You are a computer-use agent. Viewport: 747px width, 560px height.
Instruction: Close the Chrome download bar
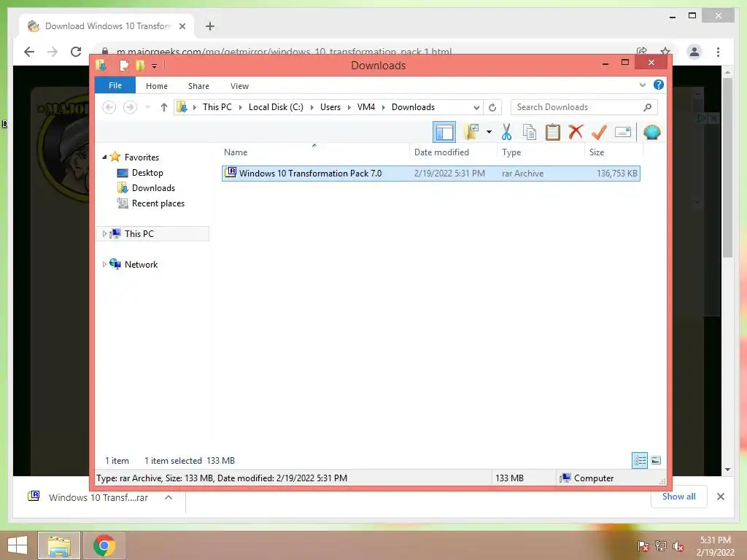(720, 497)
